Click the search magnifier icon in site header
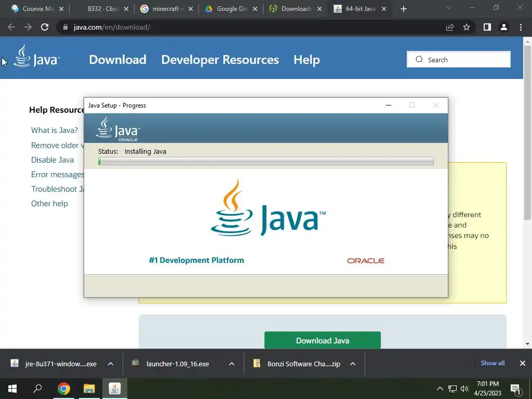The width and height of the screenshot is (532, 399). (419, 59)
